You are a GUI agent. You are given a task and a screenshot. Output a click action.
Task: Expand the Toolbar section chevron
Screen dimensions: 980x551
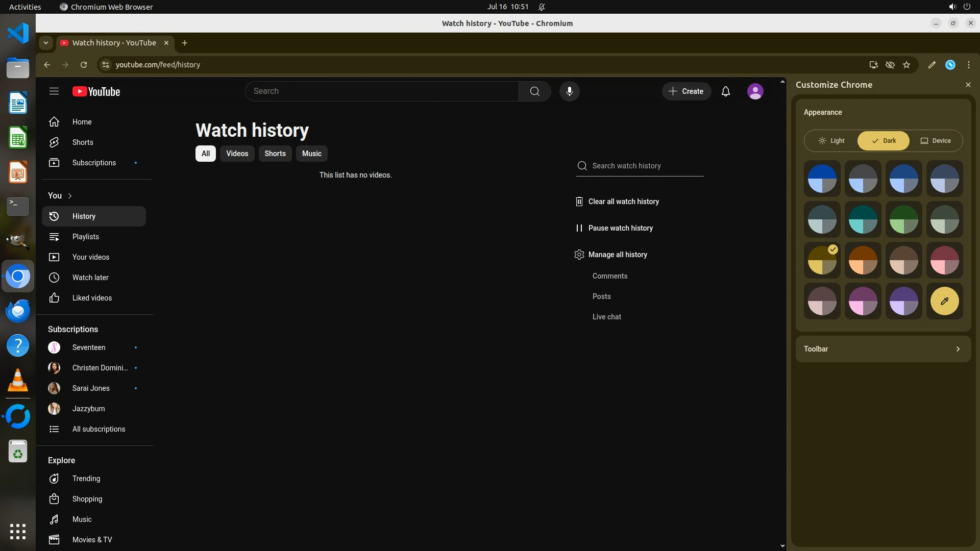(958, 349)
